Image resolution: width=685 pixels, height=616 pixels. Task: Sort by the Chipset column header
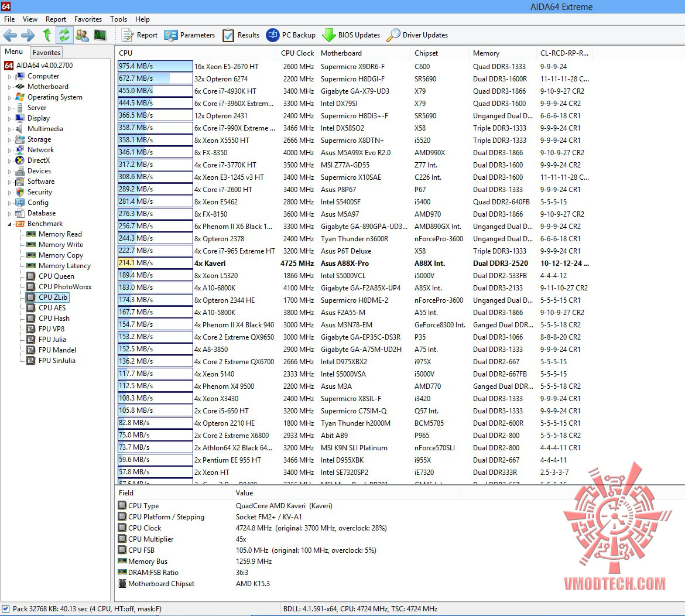pos(440,53)
